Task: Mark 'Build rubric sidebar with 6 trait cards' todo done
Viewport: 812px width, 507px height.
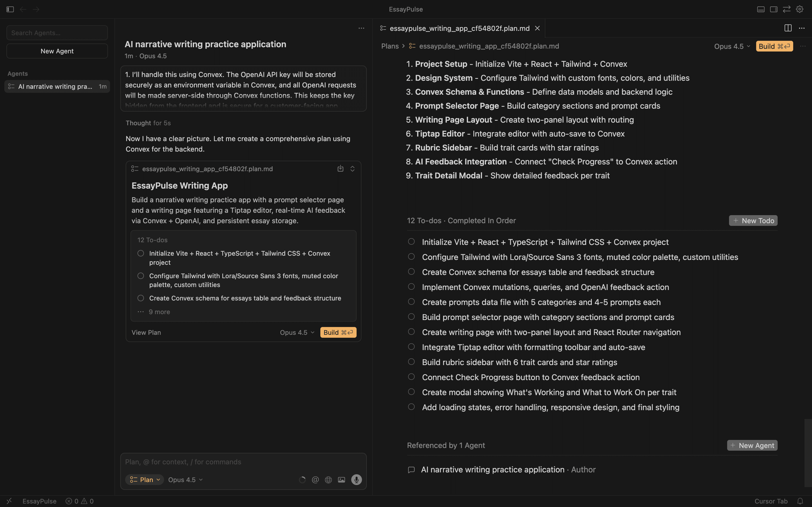Action: pos(411,362)
